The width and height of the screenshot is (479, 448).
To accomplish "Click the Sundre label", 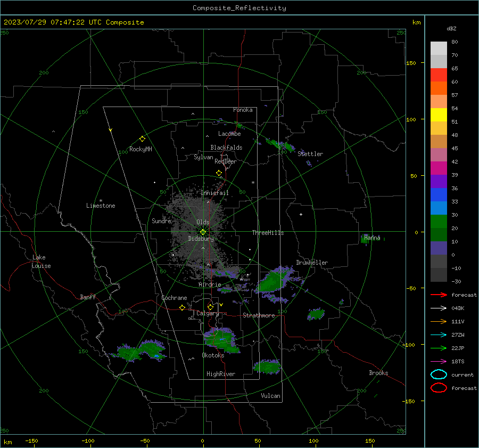I will 161,221.
